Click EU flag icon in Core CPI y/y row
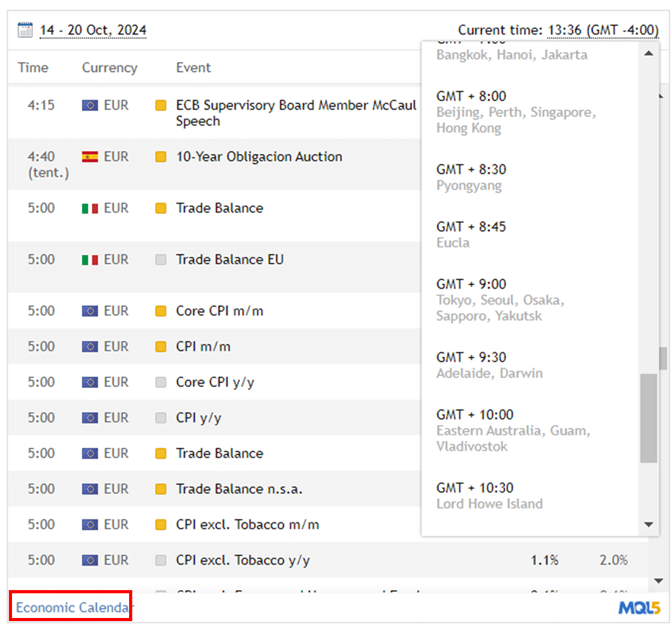Viewport: 672px width, 630px height. (x=90, y=382)
